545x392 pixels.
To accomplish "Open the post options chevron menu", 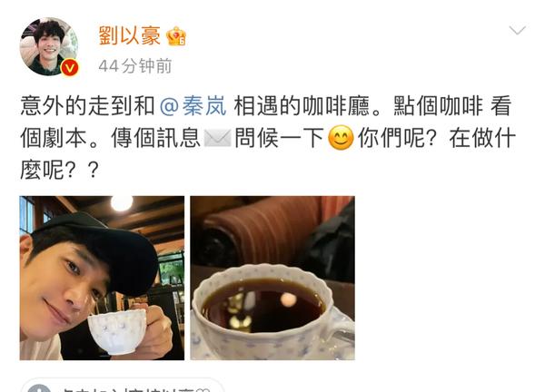I will point(517,30).
